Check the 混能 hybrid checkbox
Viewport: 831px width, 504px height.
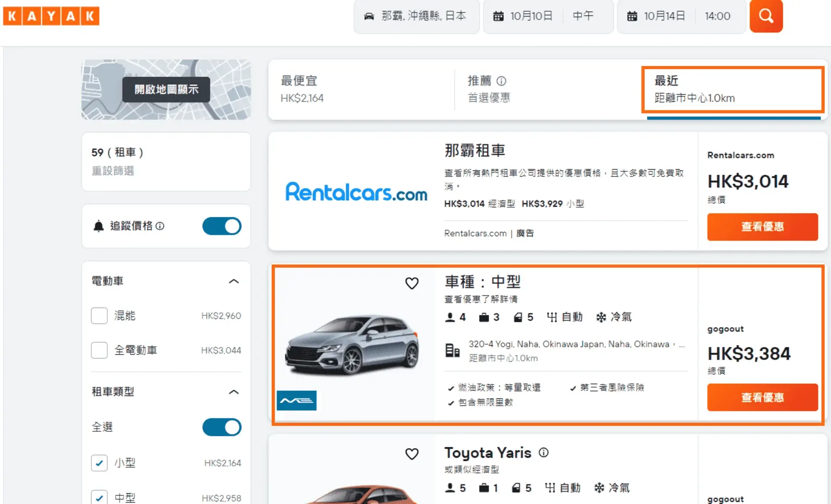99,316
